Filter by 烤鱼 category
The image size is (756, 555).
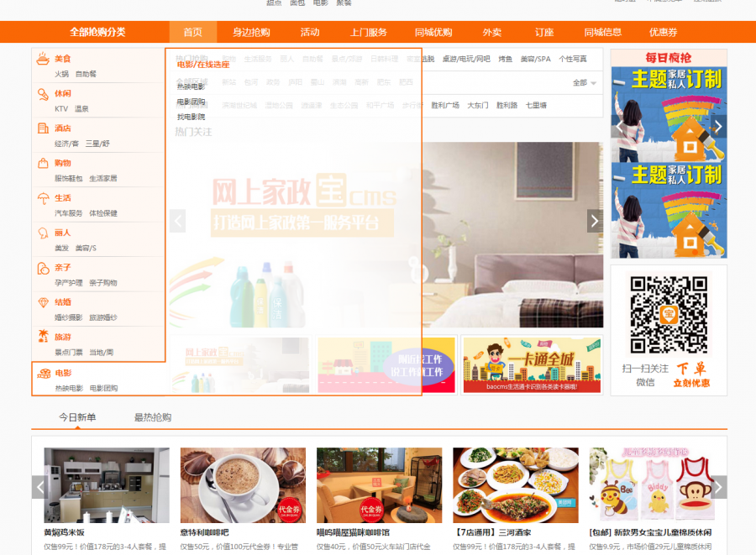(506, 59)
